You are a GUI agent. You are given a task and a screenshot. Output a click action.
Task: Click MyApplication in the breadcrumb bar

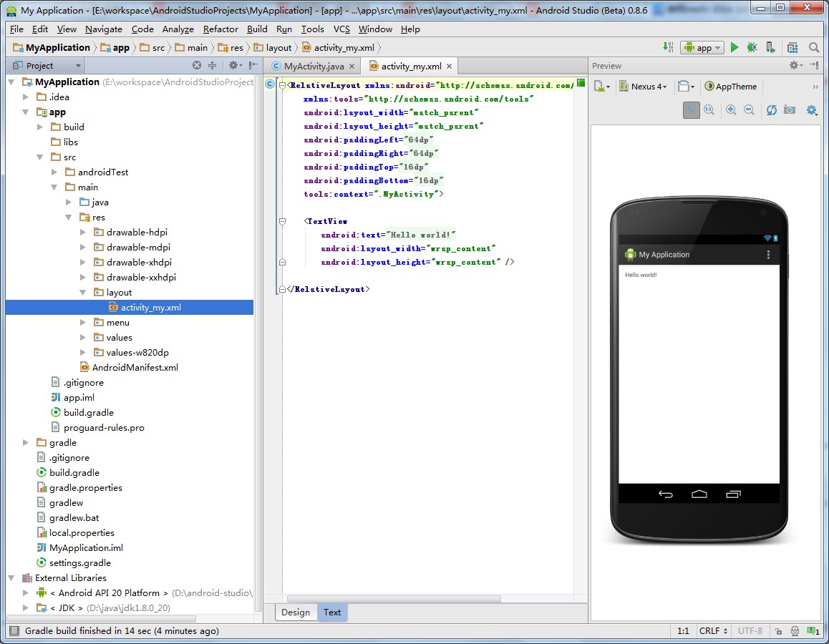[52, 47]
